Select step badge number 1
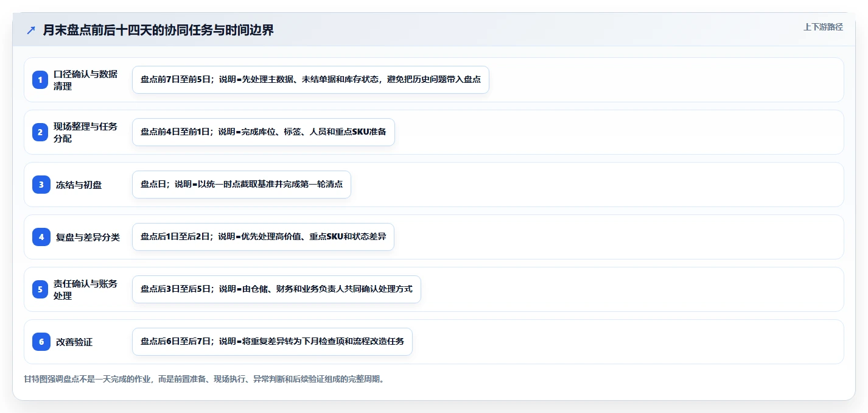Viewport: 868px width, 413px height. tap(41, 80)
